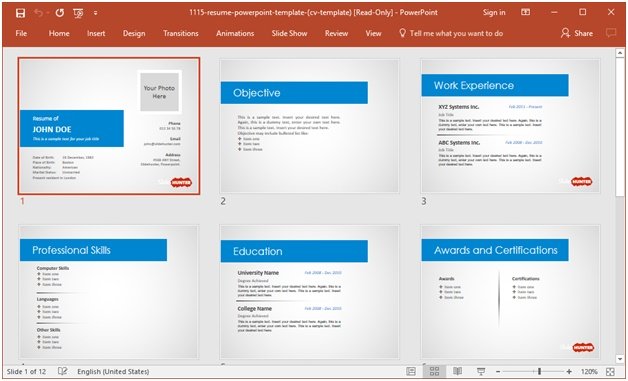Image resolution: width=628 pixels, height=381 pixels.
Task: Click the 120% zoom level
Action: [x=589, y=371]
